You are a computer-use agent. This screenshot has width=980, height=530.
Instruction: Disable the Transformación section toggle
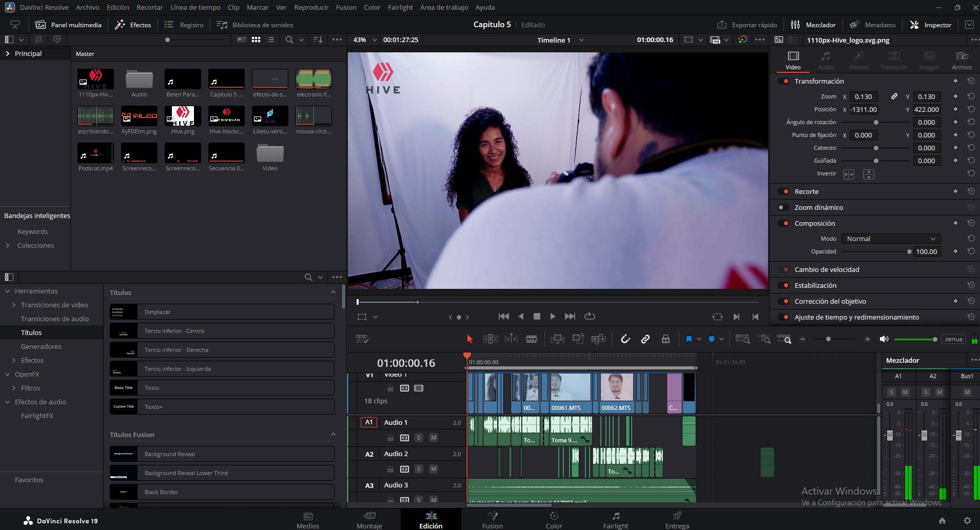pos(783,81)
